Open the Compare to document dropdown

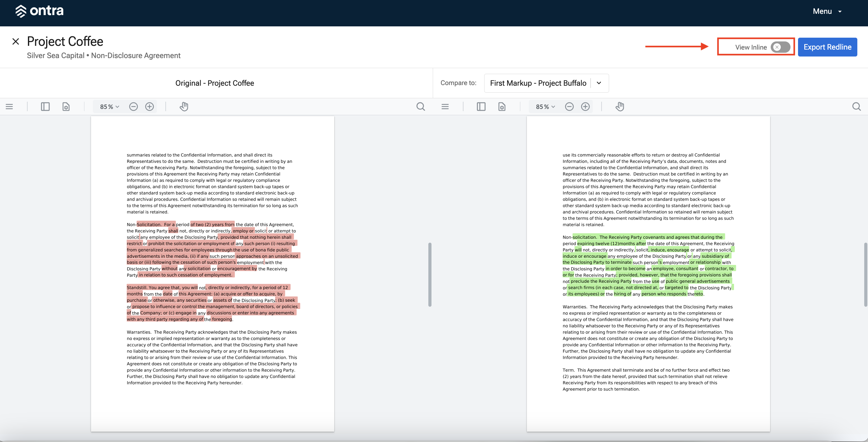tap(546, 83)
